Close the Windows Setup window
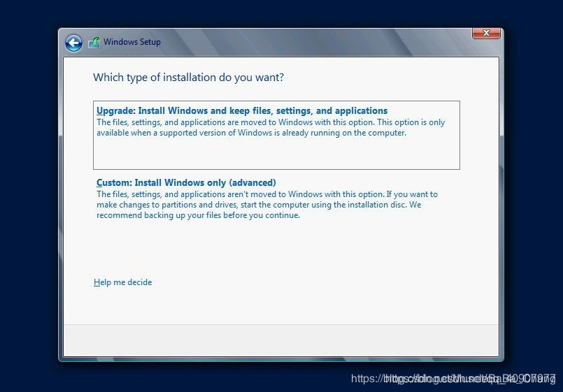This screenshot has height=392, width=563. coord(486,33)
